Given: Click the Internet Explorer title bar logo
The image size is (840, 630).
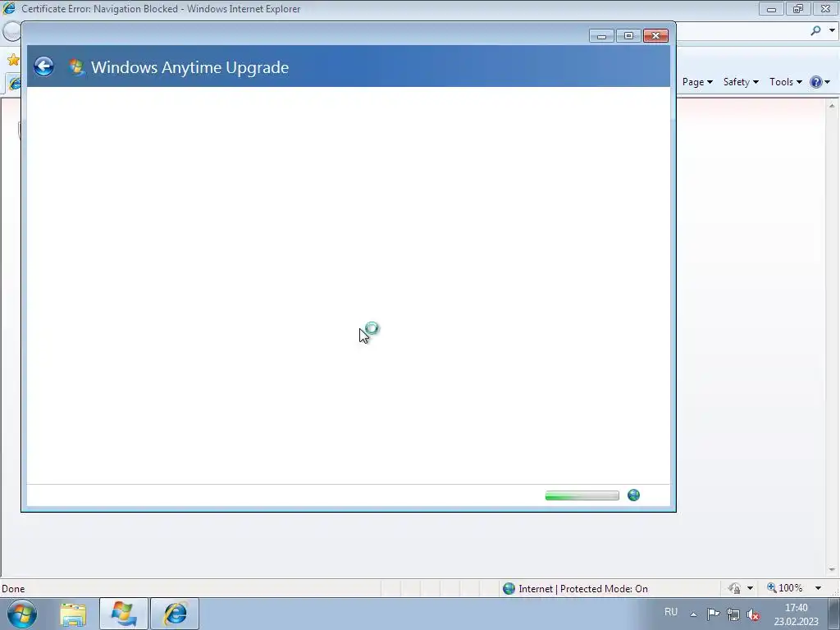Looking at the screenshot, I should click(9, 8).
